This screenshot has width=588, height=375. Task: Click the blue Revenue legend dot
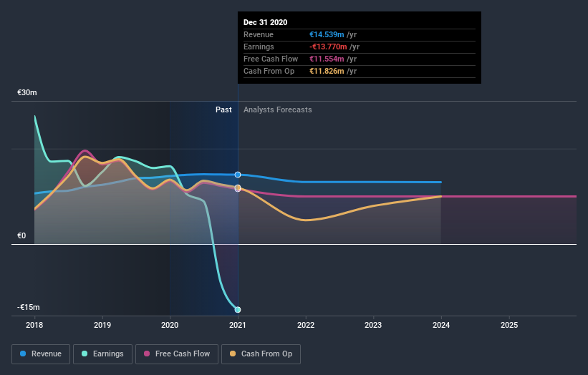23,354
